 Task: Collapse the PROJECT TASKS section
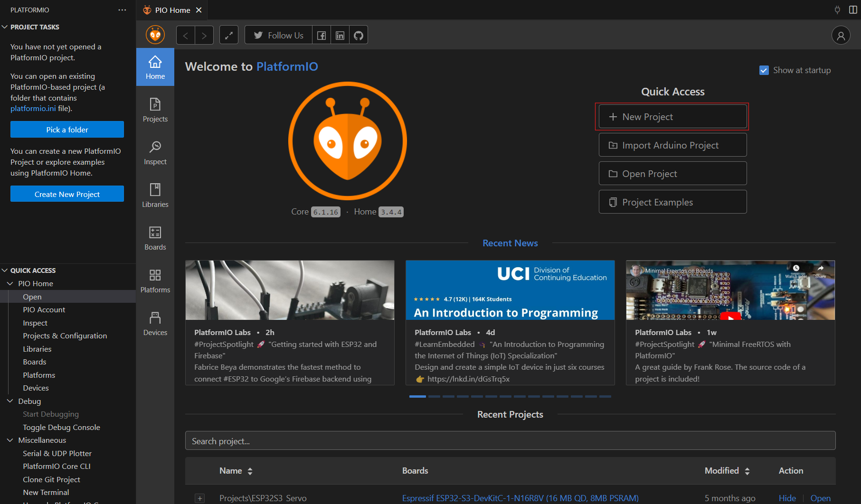point(5,27)
